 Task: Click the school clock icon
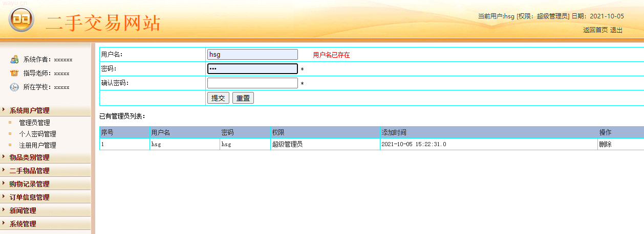(x=14, y=87)
